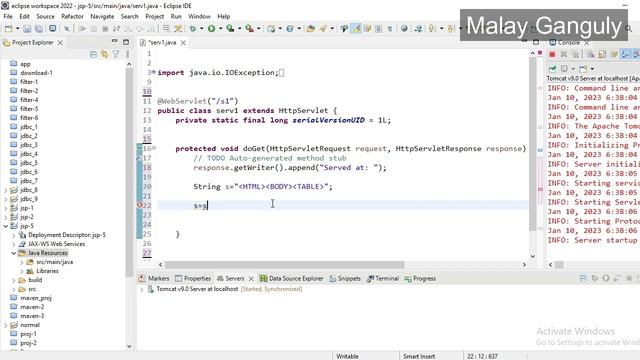Open the Debug configurations dropdown arrow
Image resolution: width=640 pixels, height=360 pixels.
tap(202, 29)
